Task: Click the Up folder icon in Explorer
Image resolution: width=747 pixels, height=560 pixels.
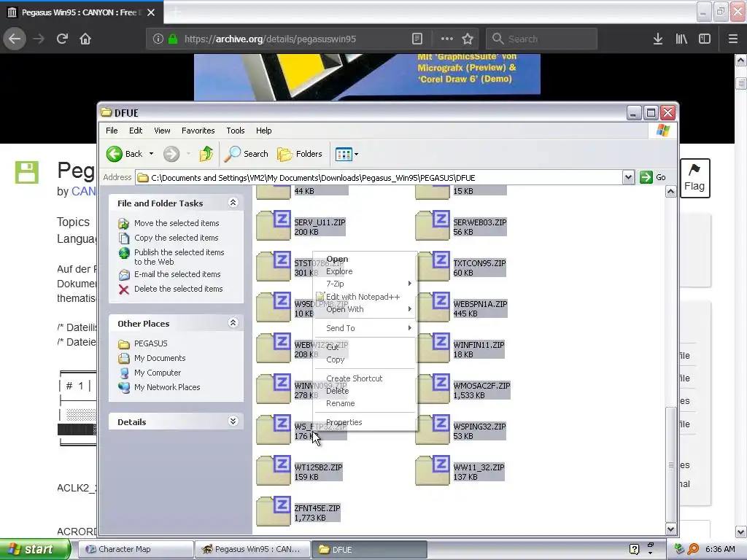Action: (x=206, y=154)
